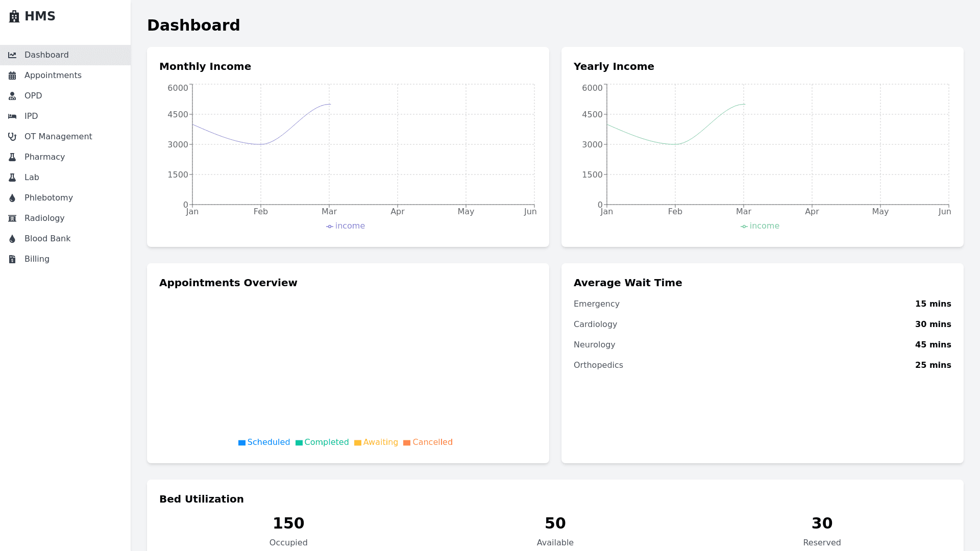Screen dimensions: 980x551
Task: Click the OPD doctor icon
Action: (x=12, y=96)
